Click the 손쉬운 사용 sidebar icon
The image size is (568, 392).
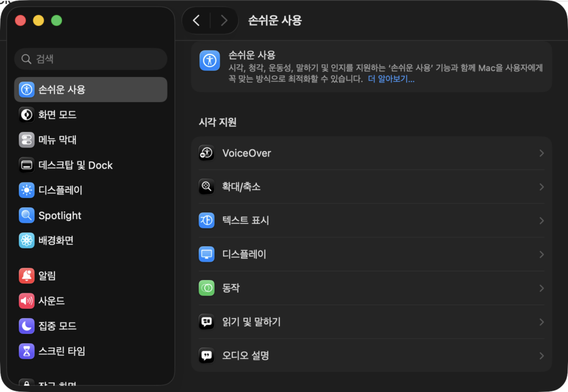pos(27,89)
